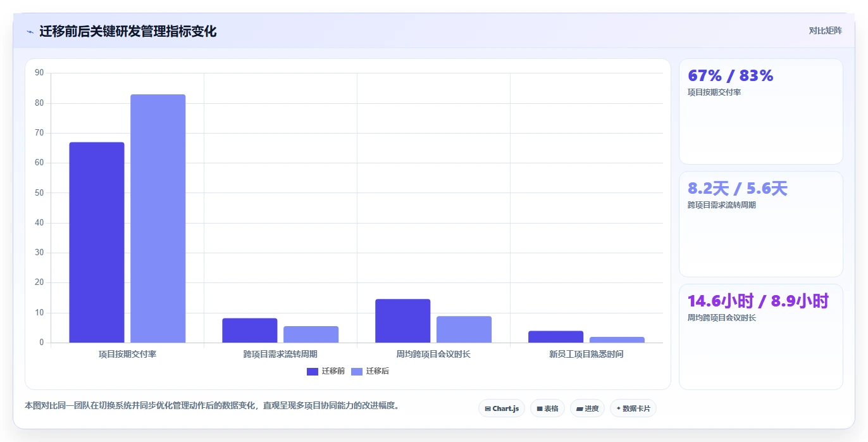Click the 8.2天 / 5.6天 card value
The image size is (868, 442).
click(738, 189)
